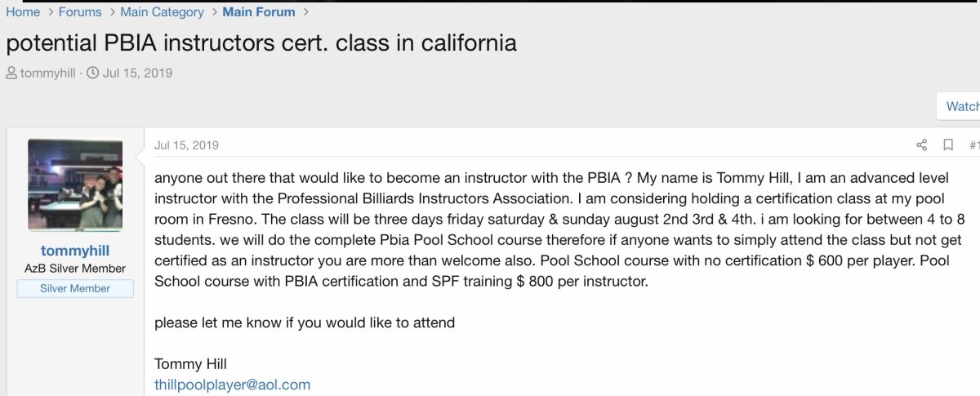
Task: Click the post number permalink
Action: [x=974, y=145]
